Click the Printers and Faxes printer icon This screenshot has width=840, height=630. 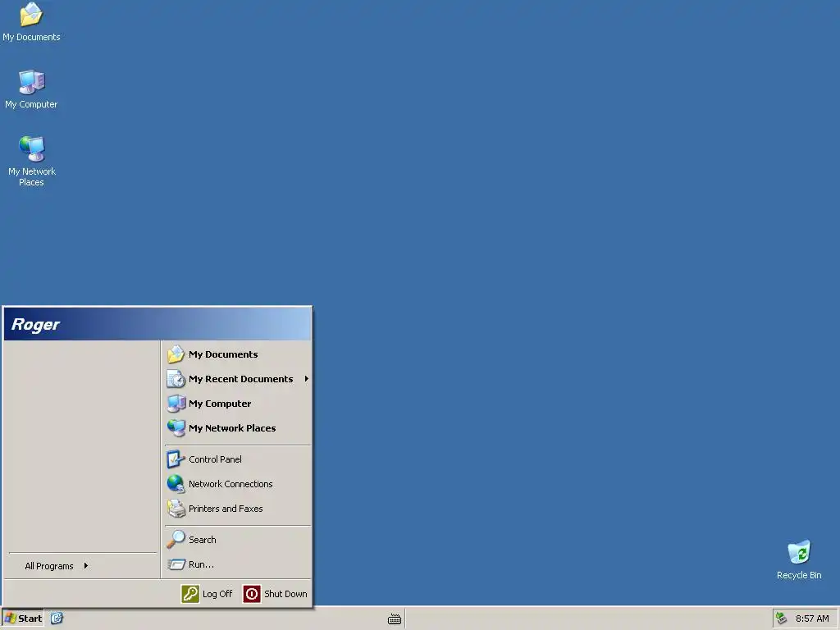click(x=176, y=509)
